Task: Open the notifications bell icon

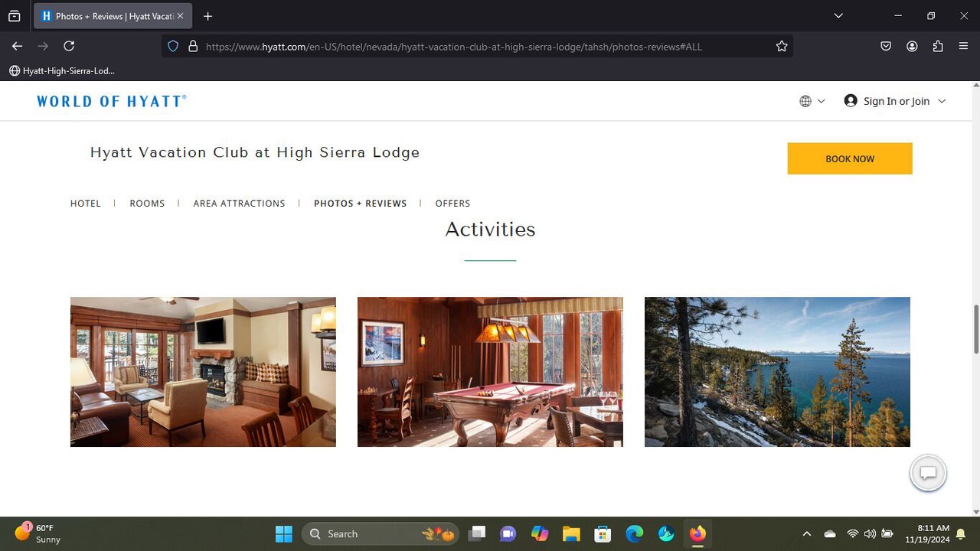Action: tap(960, 534)
